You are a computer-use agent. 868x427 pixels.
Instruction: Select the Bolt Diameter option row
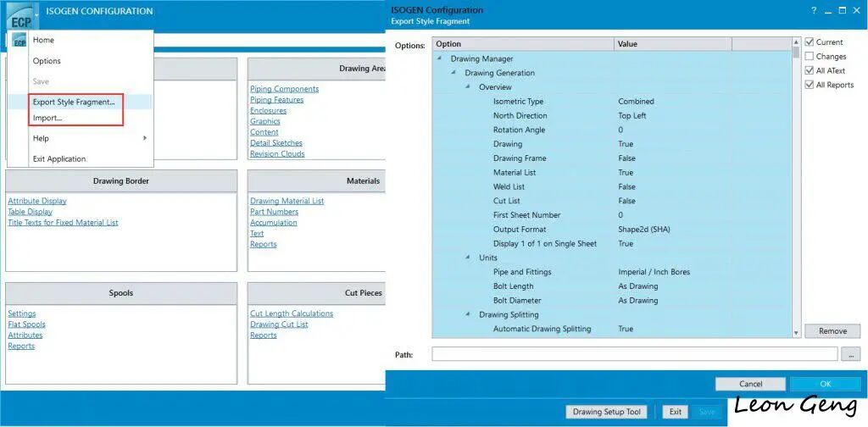point(612,300)
